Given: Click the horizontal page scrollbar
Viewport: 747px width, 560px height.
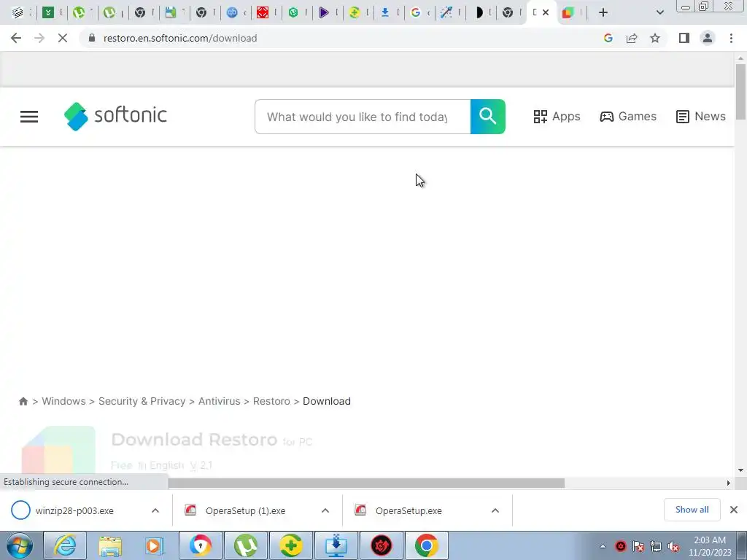Looking at the screenshot, I should 366,483.
